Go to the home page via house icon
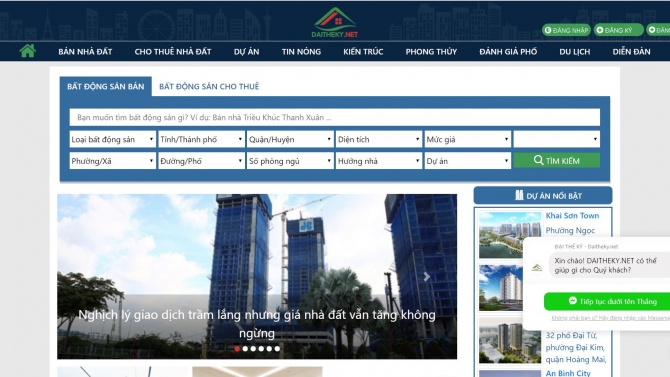The image size is (670, 377). click(x=27, y=51)
